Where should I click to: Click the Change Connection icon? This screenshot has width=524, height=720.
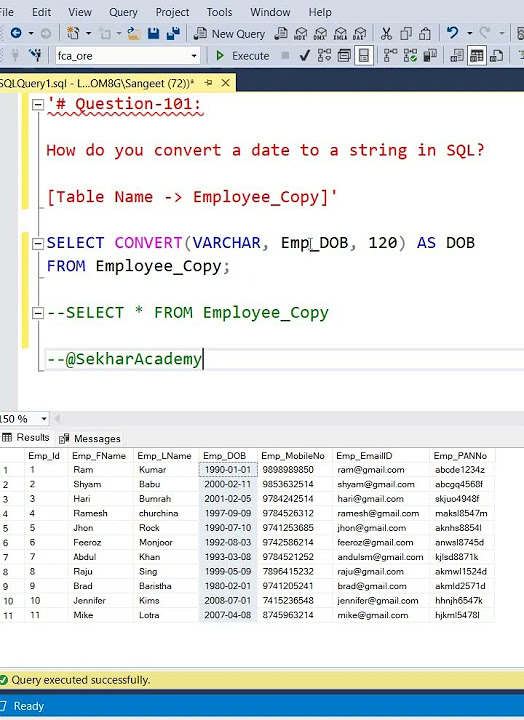tap(35, 56)
